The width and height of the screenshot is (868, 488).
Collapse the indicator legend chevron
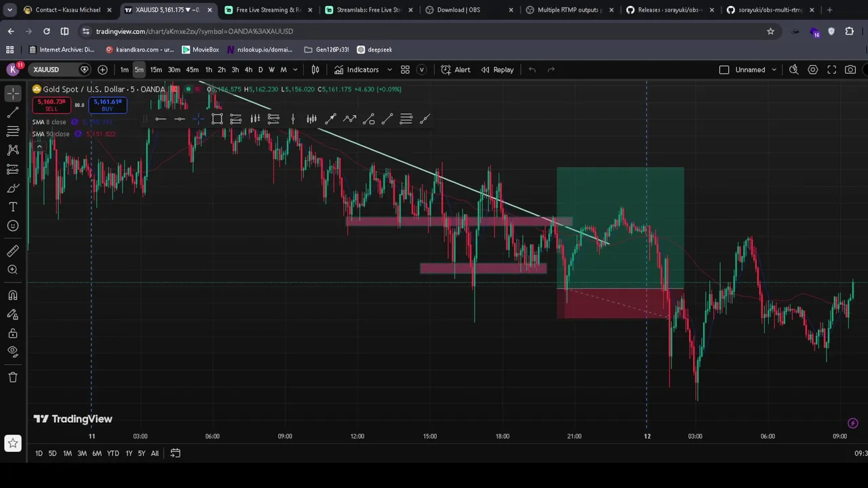(39, 146)
